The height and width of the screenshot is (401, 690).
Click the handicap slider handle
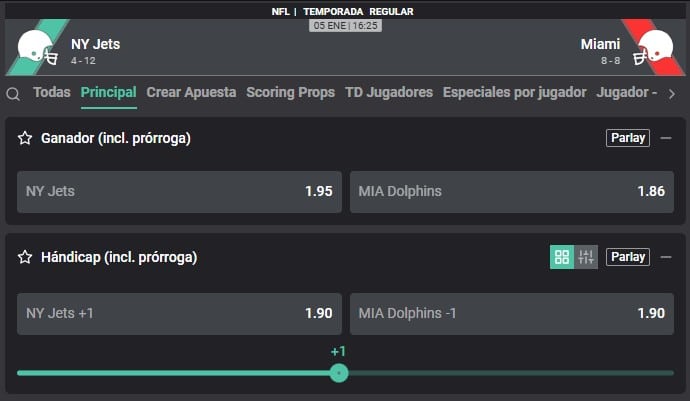339,373
